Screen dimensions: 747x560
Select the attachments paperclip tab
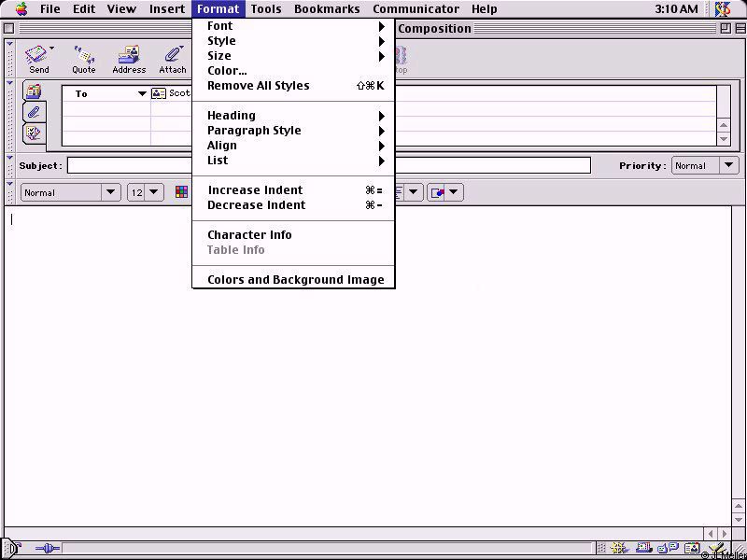tap(34, 112)
